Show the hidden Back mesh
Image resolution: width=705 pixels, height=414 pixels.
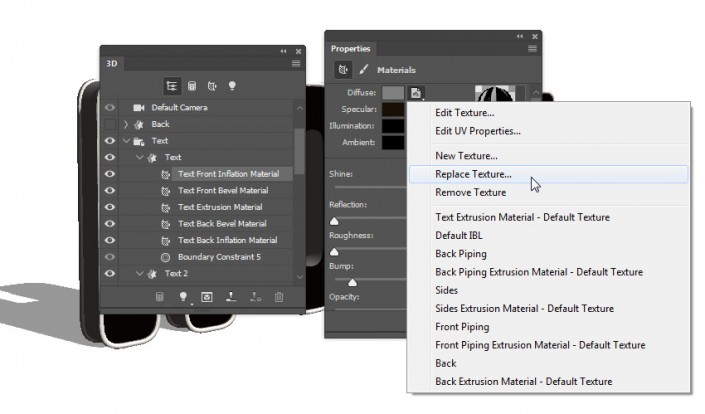(x=110, y=124)
